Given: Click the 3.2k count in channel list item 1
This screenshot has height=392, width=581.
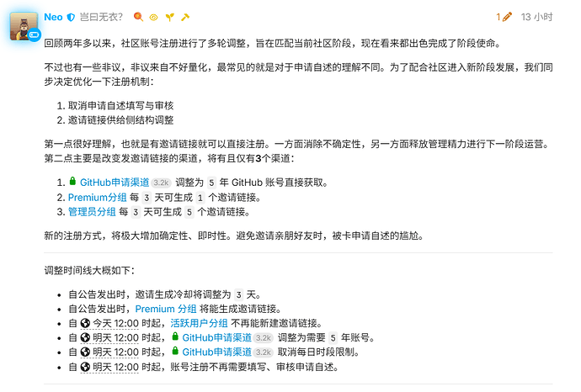Looking at the screenshot, I should 161,183.
